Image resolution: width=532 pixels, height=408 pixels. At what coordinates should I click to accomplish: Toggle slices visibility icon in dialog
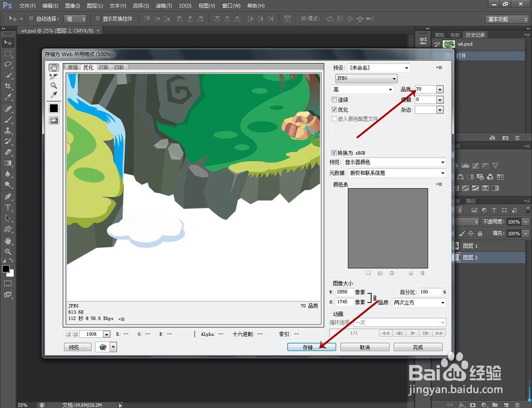pos(54,120)
